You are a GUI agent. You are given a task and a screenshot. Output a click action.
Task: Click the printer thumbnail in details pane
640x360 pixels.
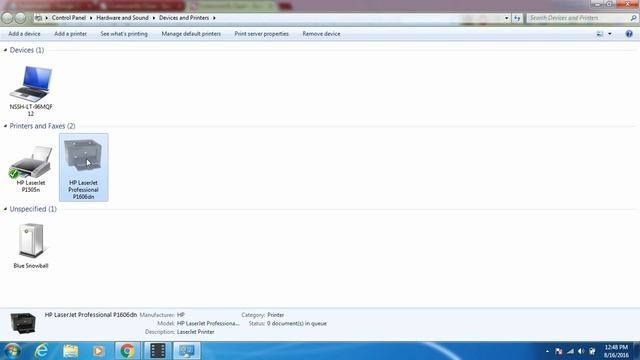coord(23,323)
